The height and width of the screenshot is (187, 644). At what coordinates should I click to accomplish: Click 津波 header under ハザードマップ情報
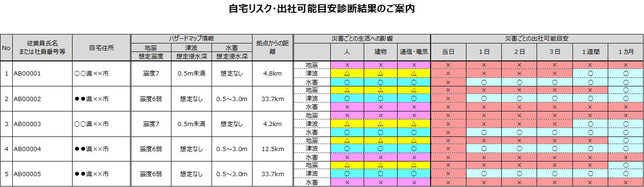point(191,48)
